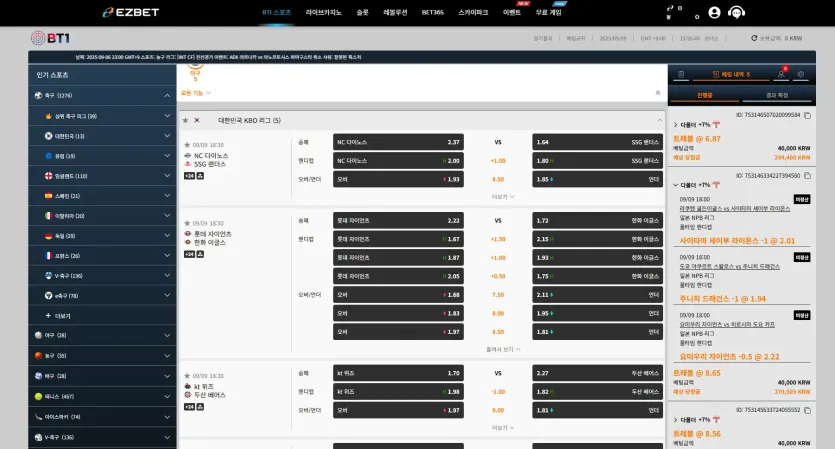Copy the bet ID ending in 99584
The width and height of the screenshot is (835, 449).
807,115
